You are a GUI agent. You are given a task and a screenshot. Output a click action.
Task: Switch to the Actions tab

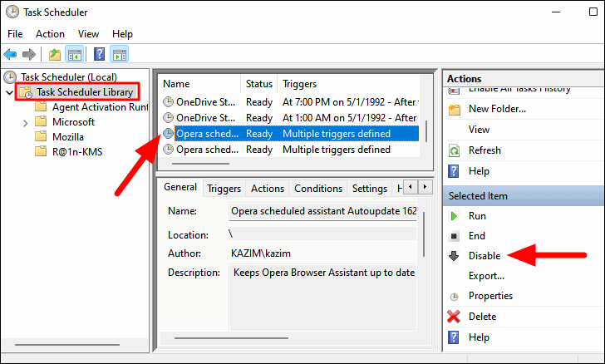click(268, 189)
